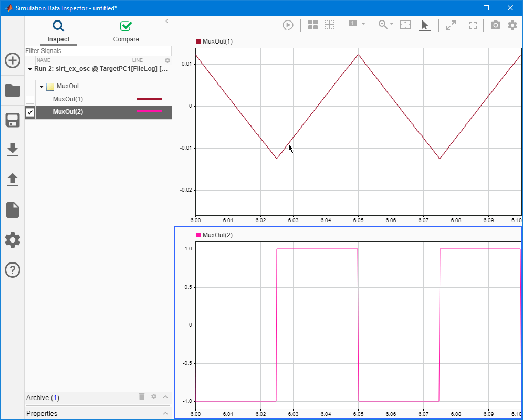
Task: Open the data cursor count dropdown
Action: point(362,25)
